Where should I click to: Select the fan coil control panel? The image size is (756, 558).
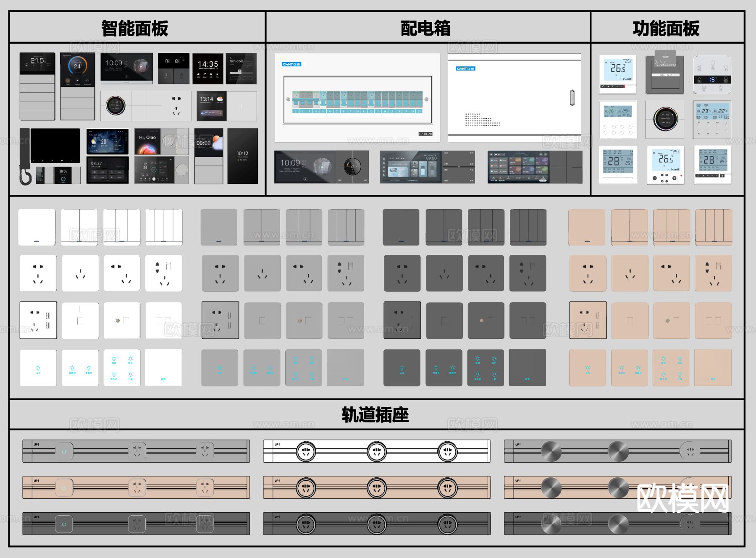click(x=241, y=68)
